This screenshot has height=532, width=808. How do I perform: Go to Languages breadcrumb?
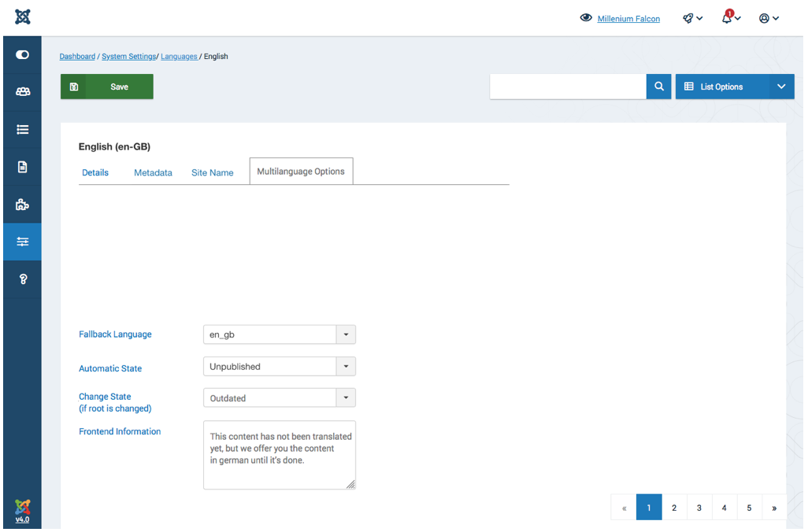tap(179, 56)
